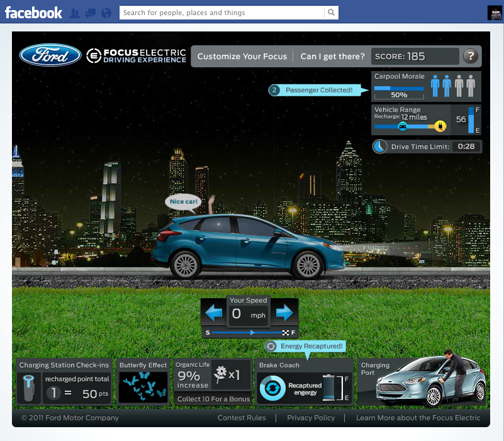Click the facebook logo

click(33, 13)
